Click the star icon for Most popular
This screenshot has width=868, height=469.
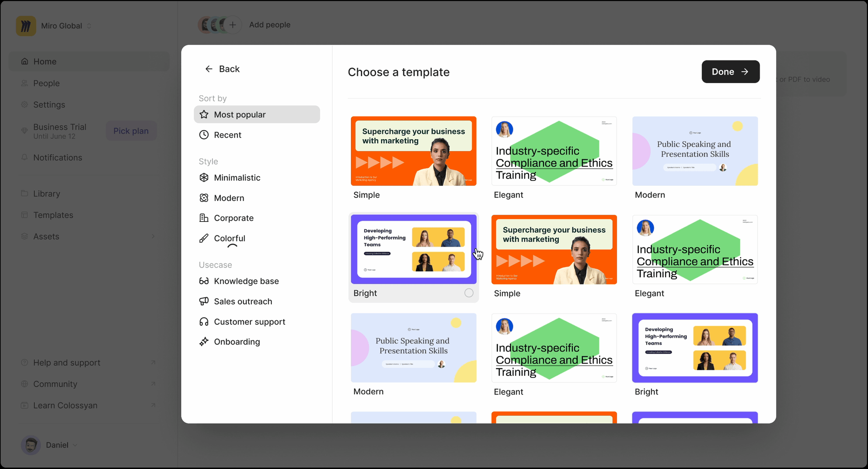[204, 115]
